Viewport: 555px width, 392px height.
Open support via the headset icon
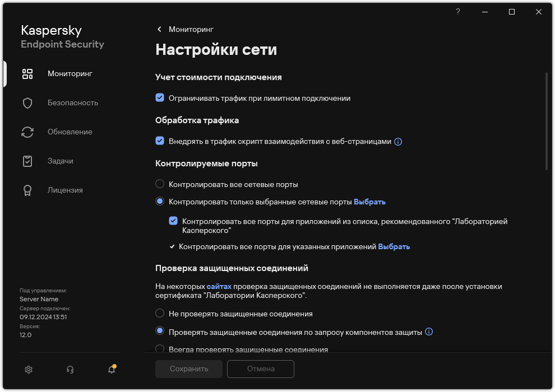(70, 370)
